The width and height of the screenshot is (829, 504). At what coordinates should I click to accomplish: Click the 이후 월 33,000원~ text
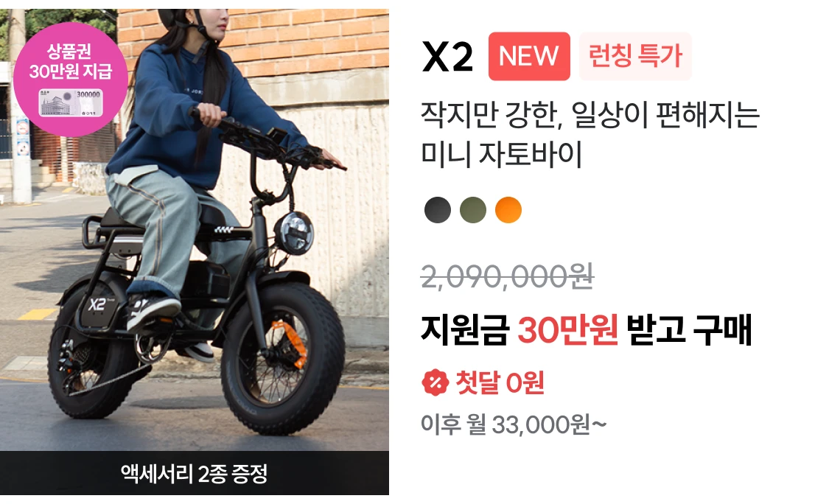[514, 424]
